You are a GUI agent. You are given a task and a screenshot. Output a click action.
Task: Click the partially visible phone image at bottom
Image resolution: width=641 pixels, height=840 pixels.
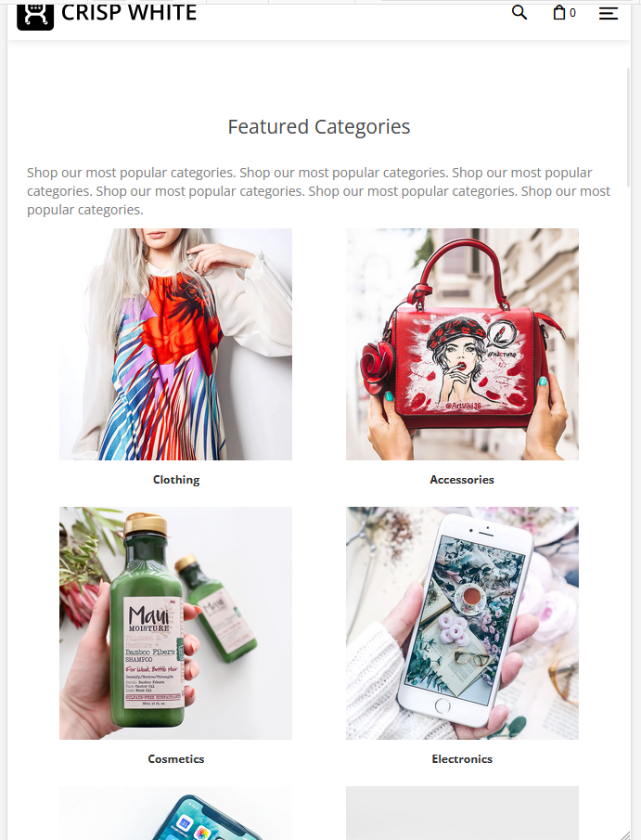pos(175,813)
